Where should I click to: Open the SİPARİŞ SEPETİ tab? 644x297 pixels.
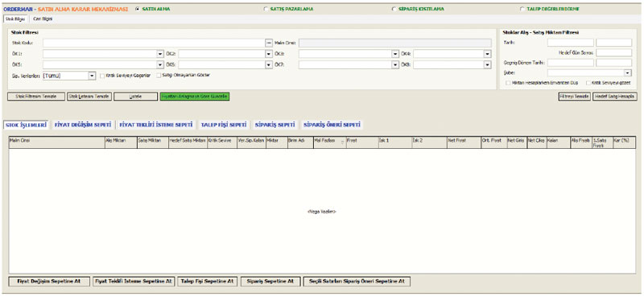tap(275, 125)
